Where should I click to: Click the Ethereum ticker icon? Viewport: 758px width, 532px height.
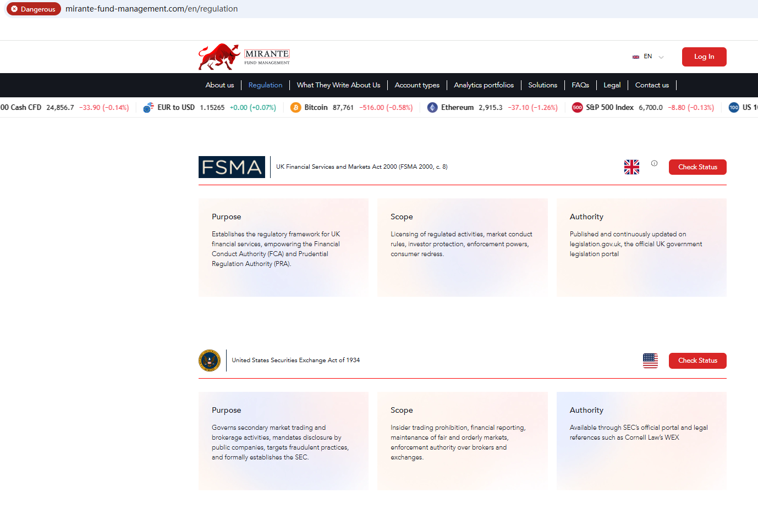coord(432,108)
